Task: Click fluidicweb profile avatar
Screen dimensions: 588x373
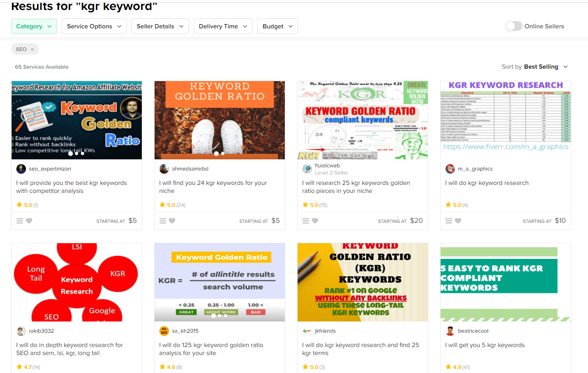Action: 307,169
